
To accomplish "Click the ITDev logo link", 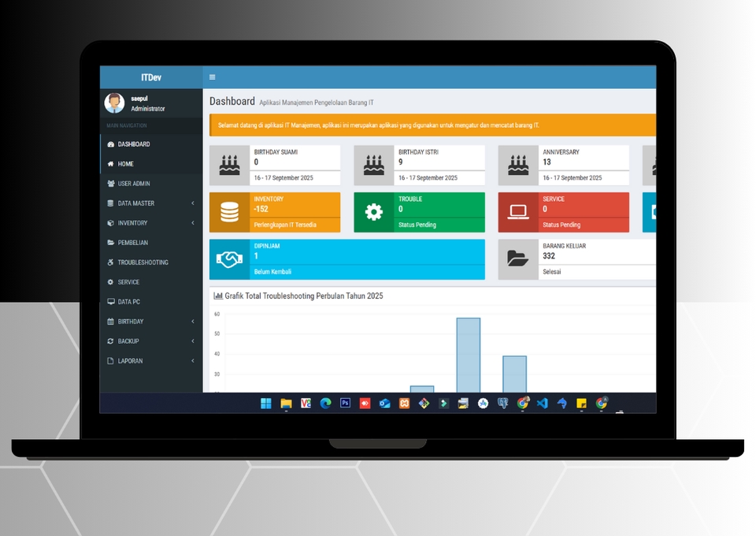I will click(x=151, y=77).
